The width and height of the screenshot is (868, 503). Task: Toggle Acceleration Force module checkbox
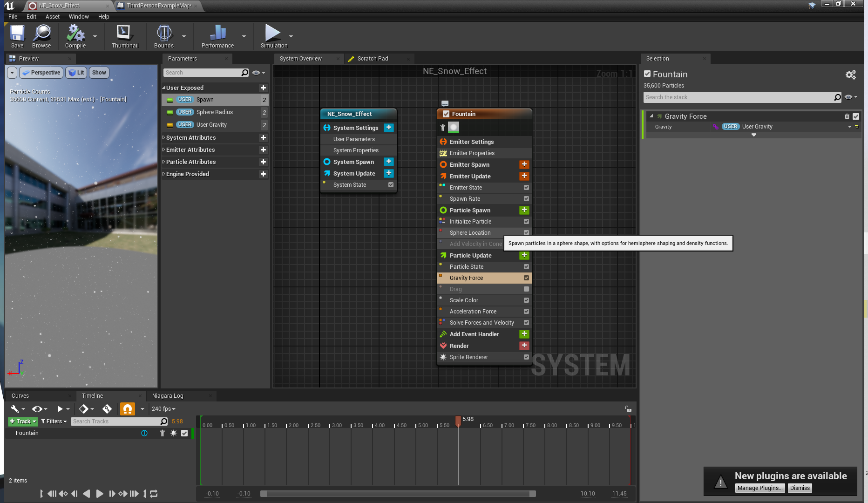click(526, 312)
